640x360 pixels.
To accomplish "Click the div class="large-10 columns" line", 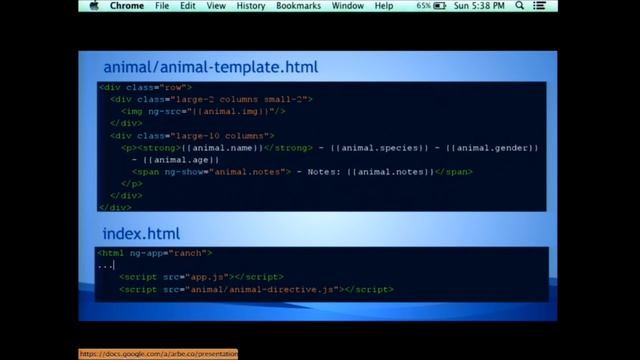I will click(192, 136).
